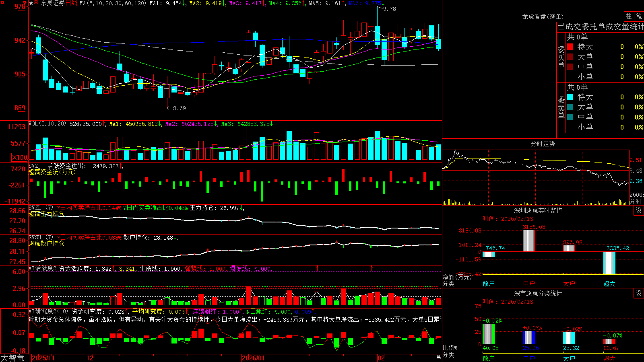Click the 02 month marker on the timeline

(x=381, y=358)
